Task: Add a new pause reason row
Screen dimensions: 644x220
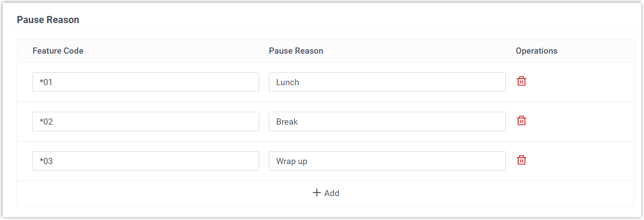Action: pyautogui.click(x=326, y=193)
